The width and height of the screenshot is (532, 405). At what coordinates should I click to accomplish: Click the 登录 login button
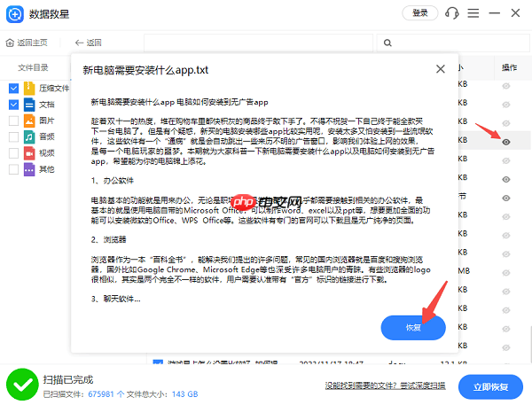pos(420,13)
